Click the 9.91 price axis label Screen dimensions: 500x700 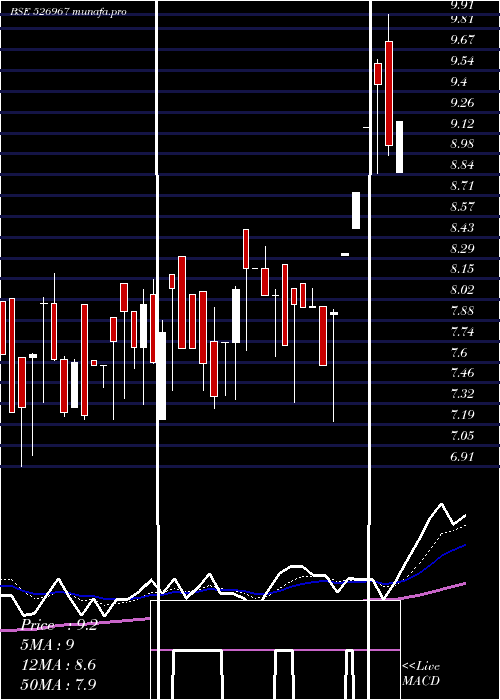(x=462, y=5)
